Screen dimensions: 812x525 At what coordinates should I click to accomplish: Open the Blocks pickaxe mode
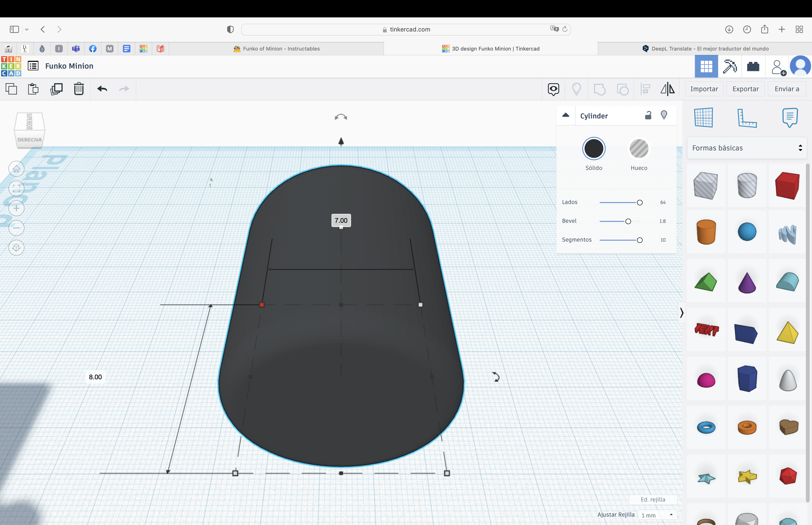(x=730, y=66)
